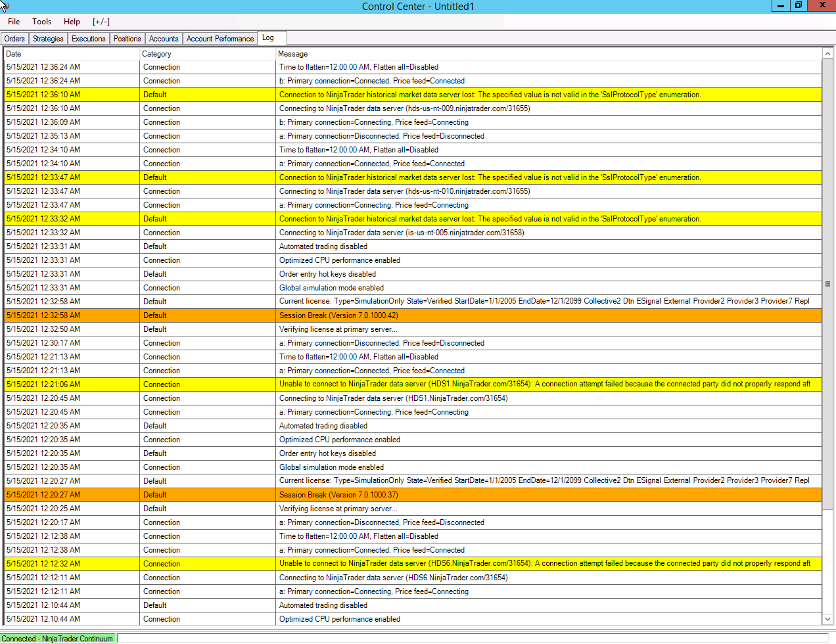
Task: Select the Connecting to HDS6.NinjaTrader.com/31654 message
Action: 393,578
